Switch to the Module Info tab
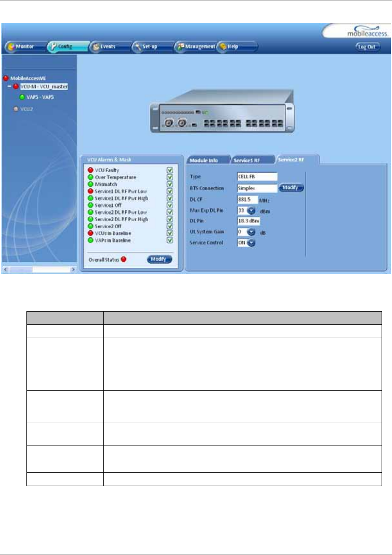 (208, 160)
